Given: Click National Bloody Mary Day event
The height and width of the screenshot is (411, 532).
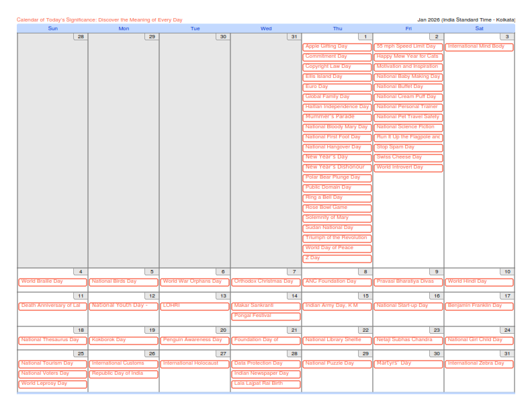Looking at the screenshot, I should pos(337,128).
